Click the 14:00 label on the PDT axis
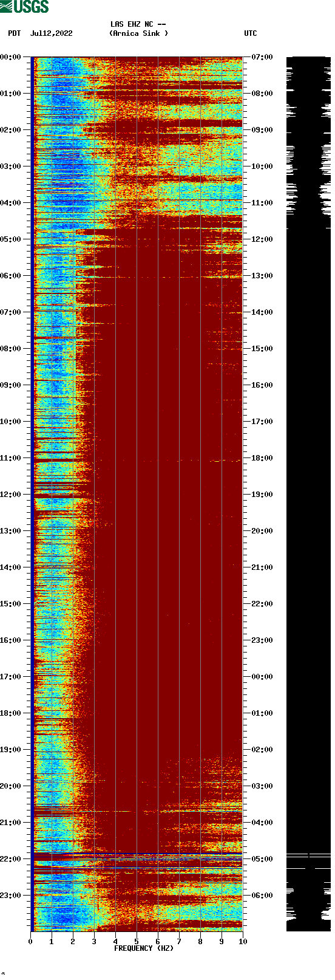 tap(11, 567)
